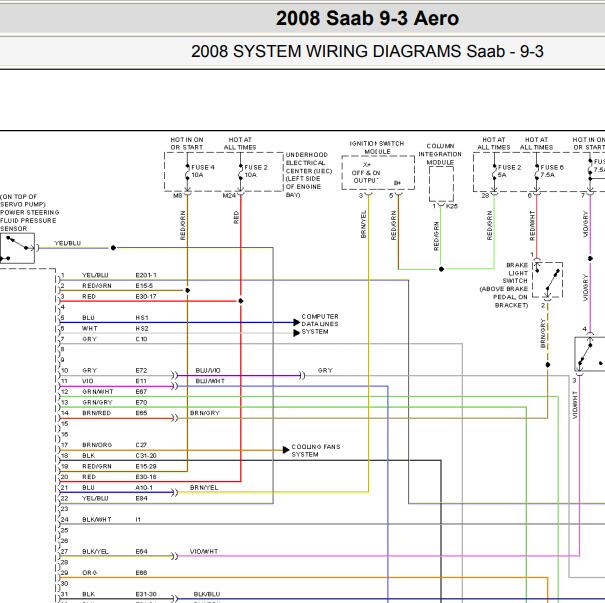605x603 pixels.
Task: Click the "M8" connector pin label
Action: click(177, 196)
